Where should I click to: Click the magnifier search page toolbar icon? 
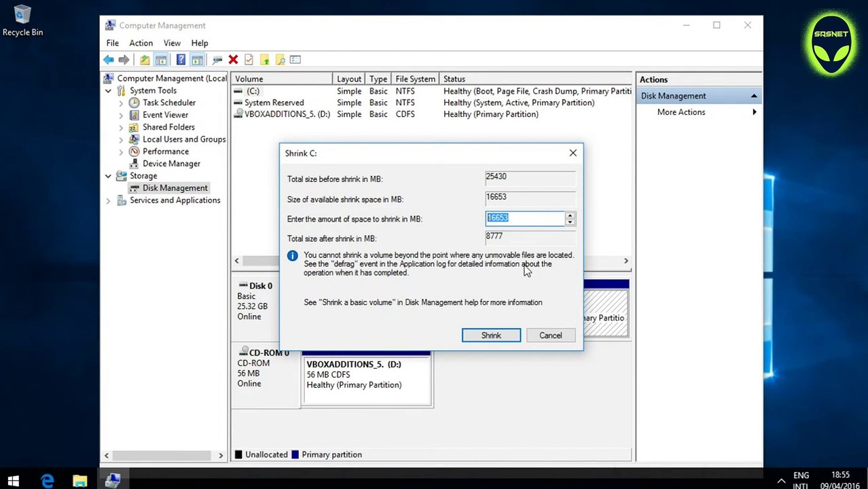tap(280, 60)
